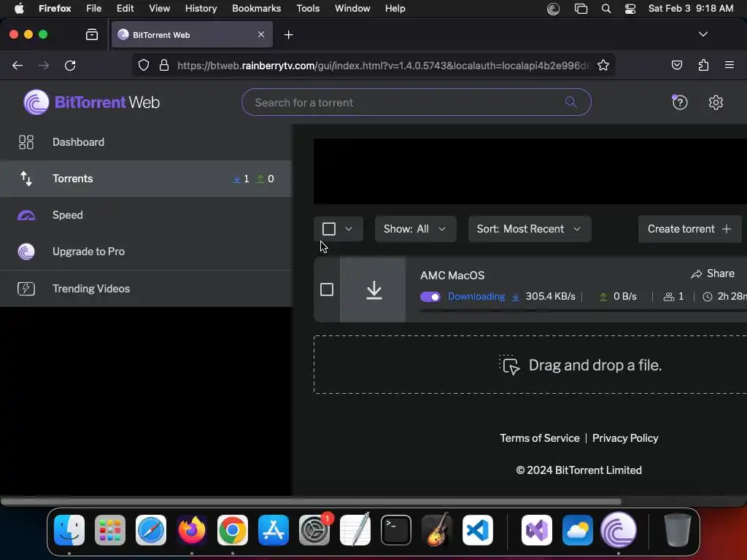Open the Show: All filter dropdown
747x560 pixels.
tap(415, 229)
